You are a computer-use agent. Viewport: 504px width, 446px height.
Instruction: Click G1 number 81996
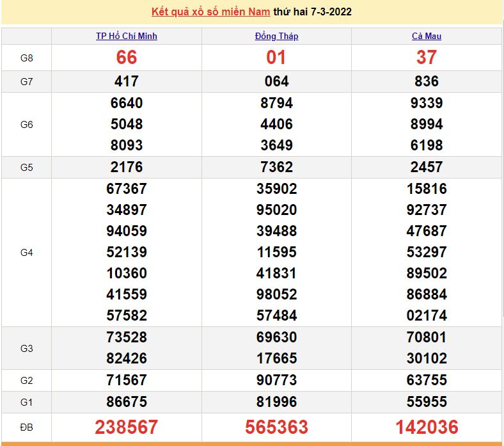point(276,402)
